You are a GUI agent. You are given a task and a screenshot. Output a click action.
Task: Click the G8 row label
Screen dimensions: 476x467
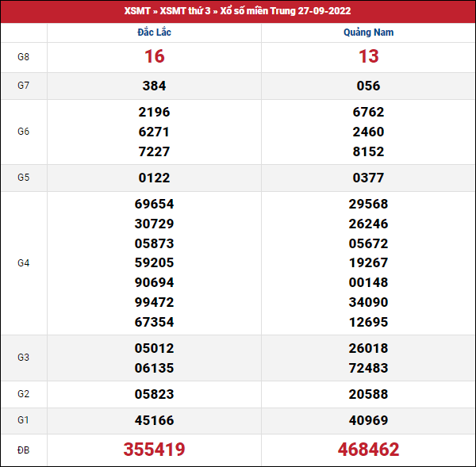point(24,57)
